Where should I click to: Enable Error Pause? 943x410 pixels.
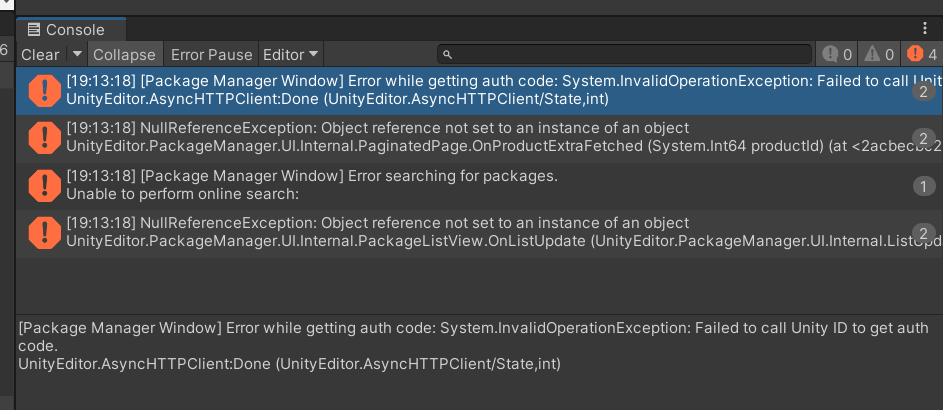coord(211,54)
